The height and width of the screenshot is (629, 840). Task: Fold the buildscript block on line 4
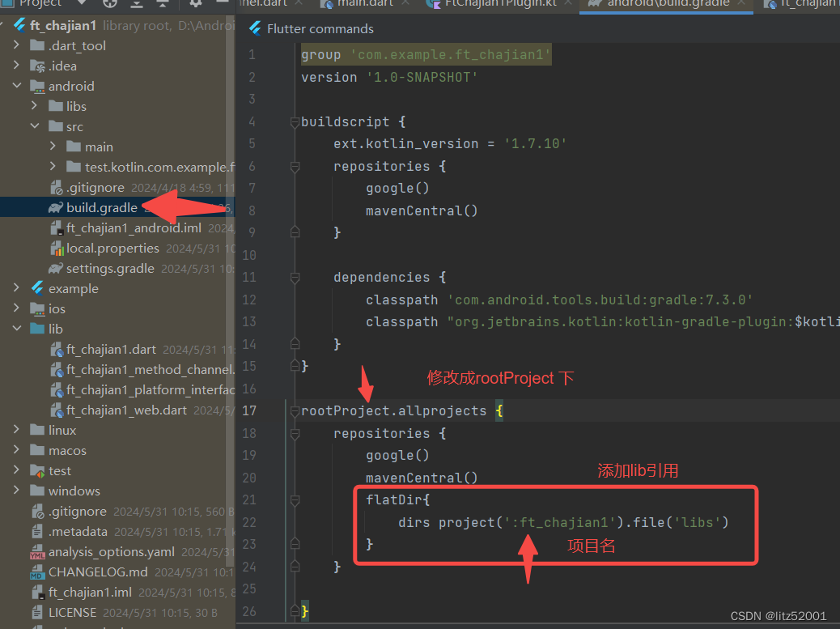[295, 122]
